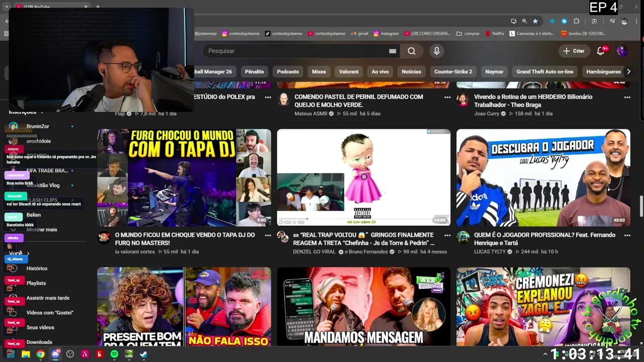The image size is (644, 362).
Task: Open options menu for REAL TRAP VOLTOU video
Action: (447, 235)
